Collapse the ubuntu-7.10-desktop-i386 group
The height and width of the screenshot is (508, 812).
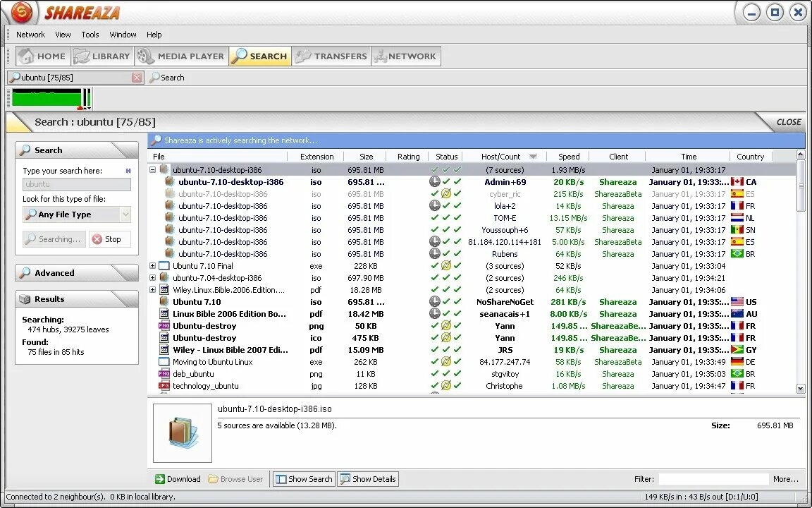point(152,169)
